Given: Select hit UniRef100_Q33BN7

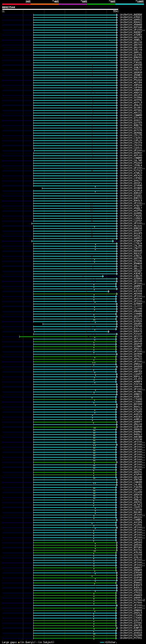Looking at the screenshot, I should pos(131,347).
